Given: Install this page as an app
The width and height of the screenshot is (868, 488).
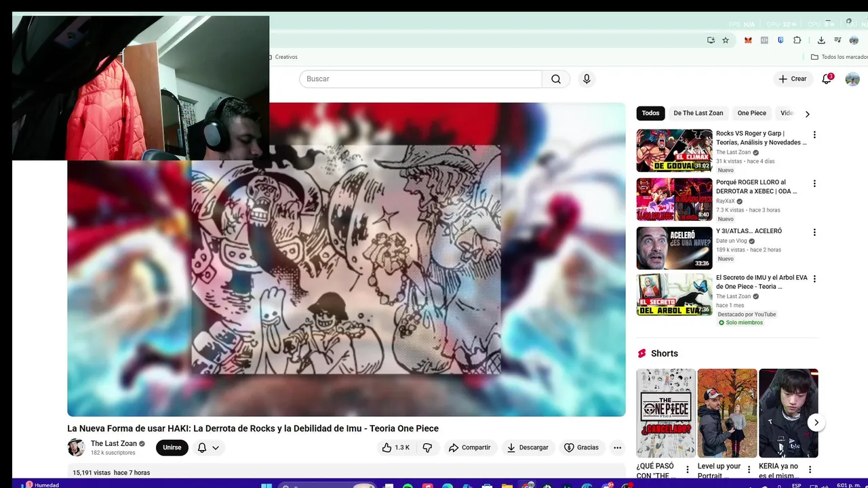Looking at the screenshot, I should 711,40.
